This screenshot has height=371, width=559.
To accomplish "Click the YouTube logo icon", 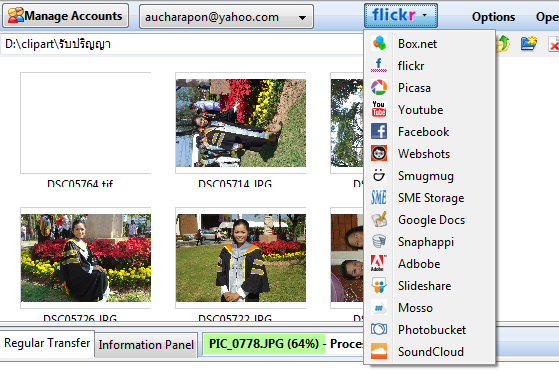I will pyautogui.click(x=379, y=109).
